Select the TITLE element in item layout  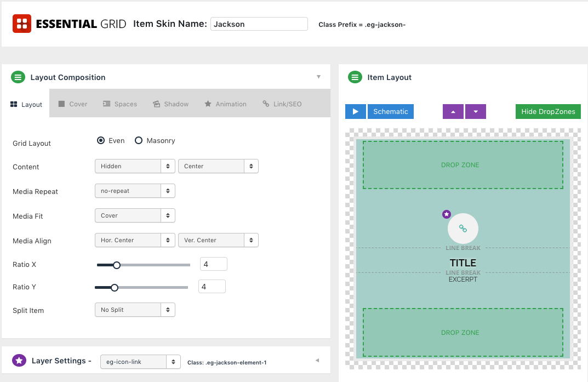click(x=463, y=263)
